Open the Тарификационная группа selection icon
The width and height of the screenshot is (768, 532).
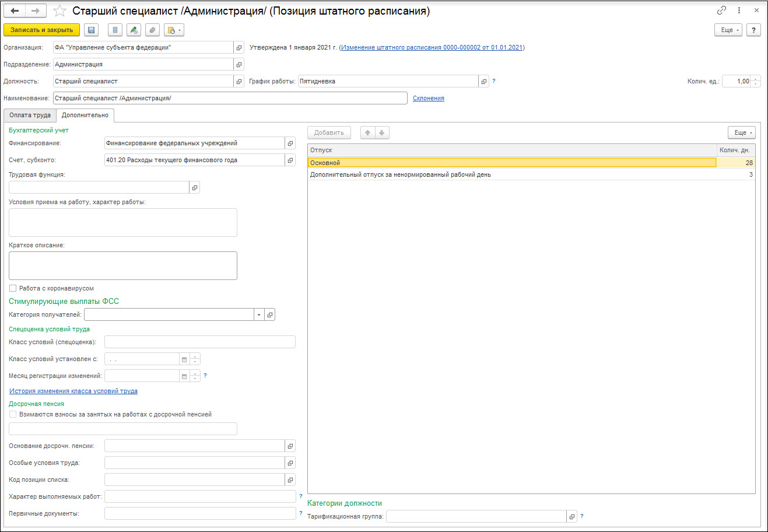tap(572, 516)
